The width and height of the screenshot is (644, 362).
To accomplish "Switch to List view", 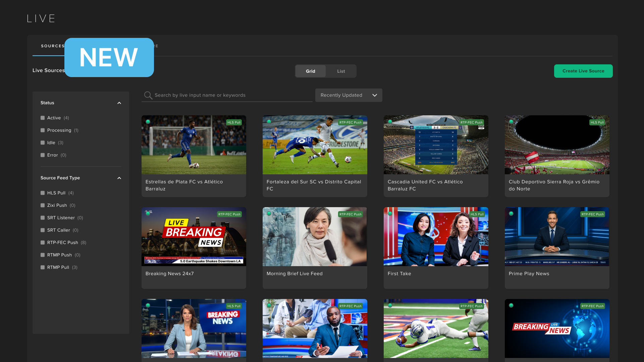I will (x=341, y=71).
